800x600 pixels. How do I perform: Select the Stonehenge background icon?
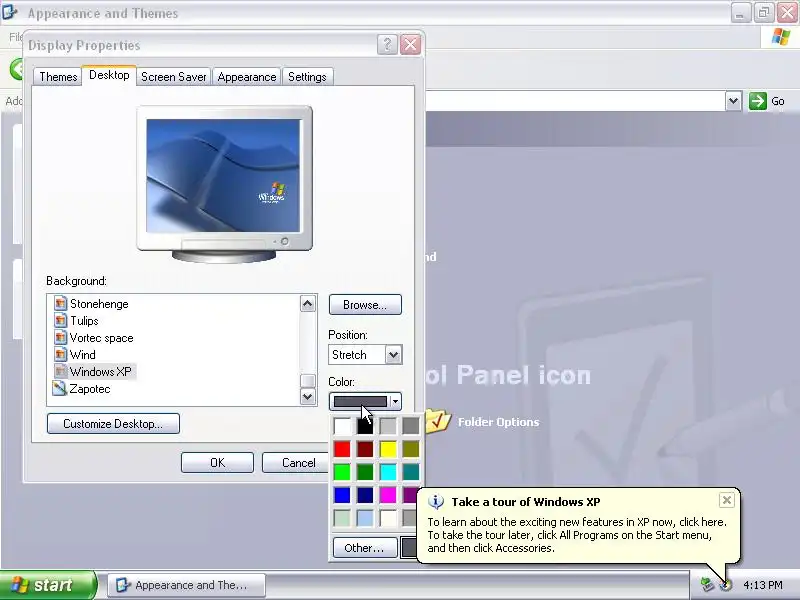point(60,304)
